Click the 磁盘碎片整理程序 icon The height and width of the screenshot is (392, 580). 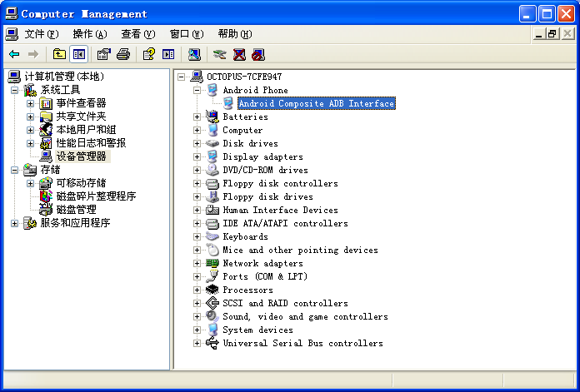pyautogui.click(x=46, y=196)
